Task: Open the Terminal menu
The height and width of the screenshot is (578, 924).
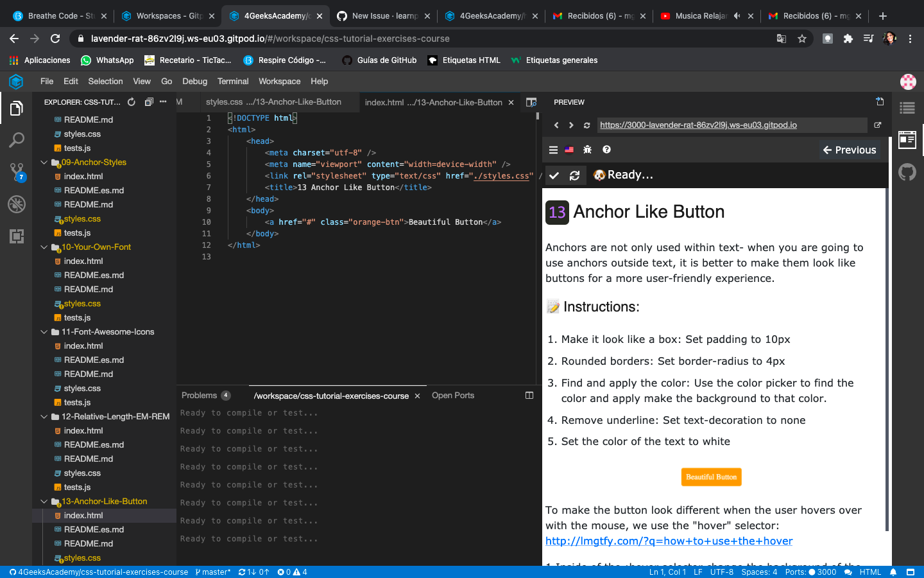Action: point(232,81)
